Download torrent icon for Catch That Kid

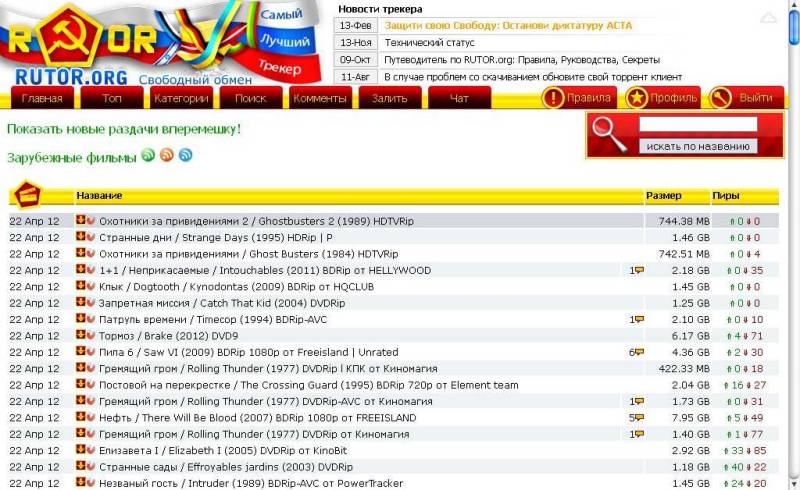80,302
